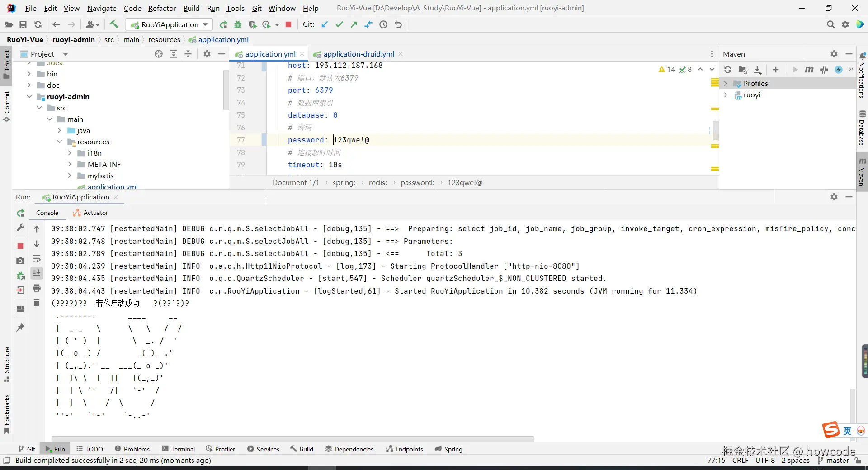
Task: Toggle soft-wrap in the console
Action: click(x=37, y=259)
